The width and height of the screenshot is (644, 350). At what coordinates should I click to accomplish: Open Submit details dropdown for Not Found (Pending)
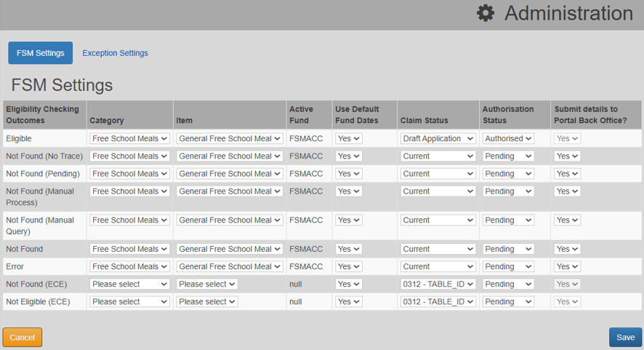[567, 174]
